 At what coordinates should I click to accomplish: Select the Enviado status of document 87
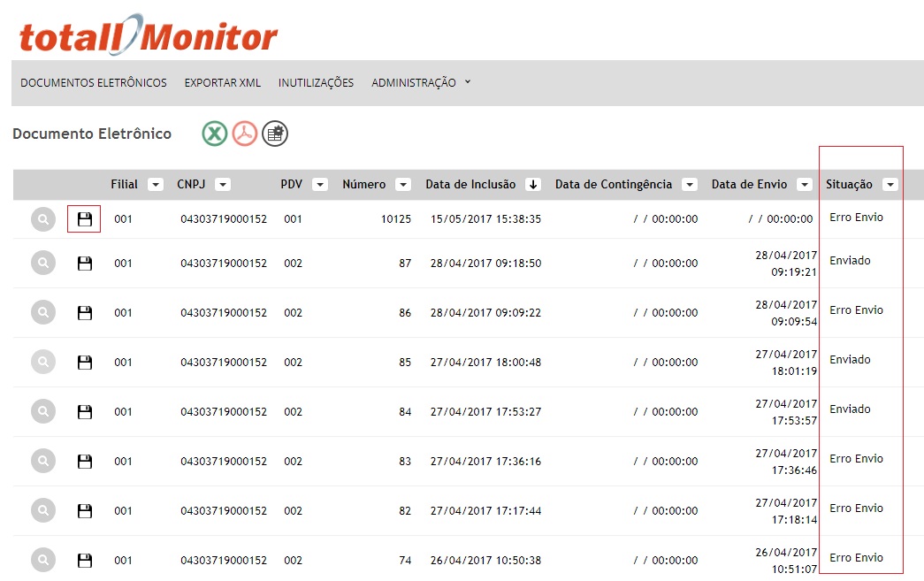[850, 261]
